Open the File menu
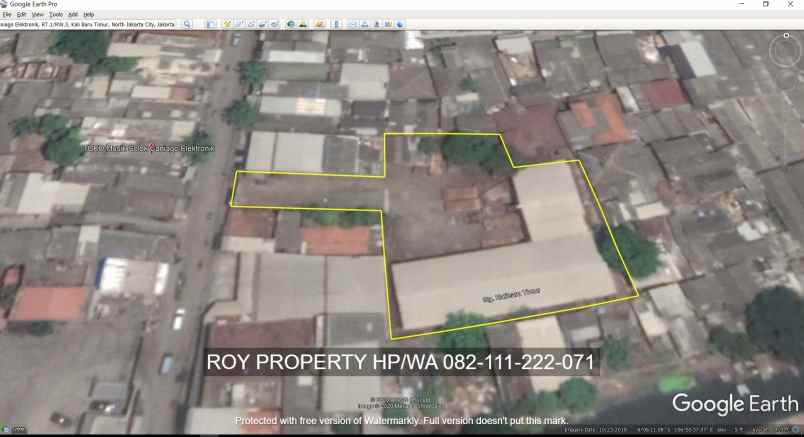This screenshot has height=437, width=804. click(7, 15)
